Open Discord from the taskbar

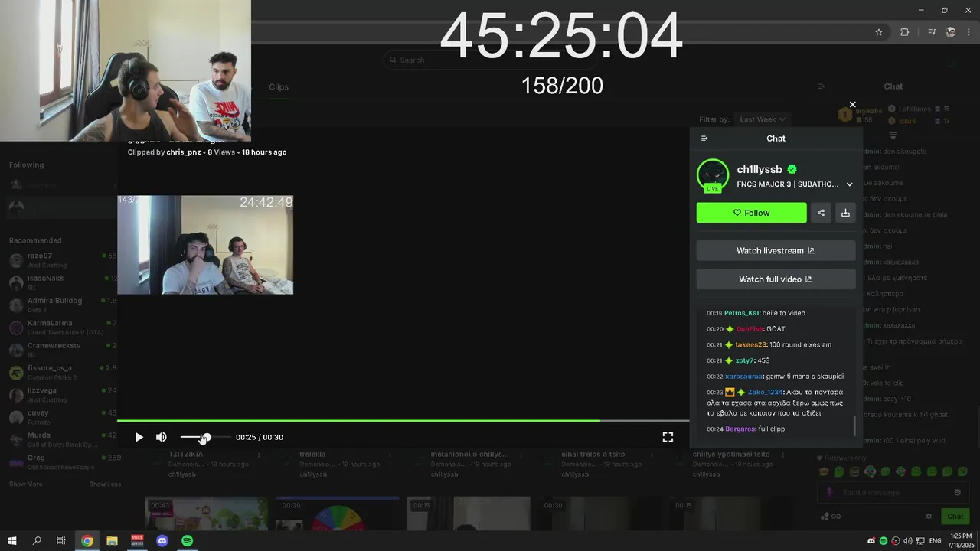[x=162, y=541]
